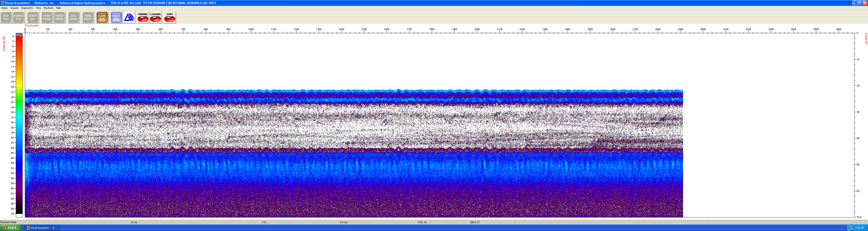This screenshot has width=868, height=231.
Task: Click the SpB:5.3° status entry
Action: (475, 222)
